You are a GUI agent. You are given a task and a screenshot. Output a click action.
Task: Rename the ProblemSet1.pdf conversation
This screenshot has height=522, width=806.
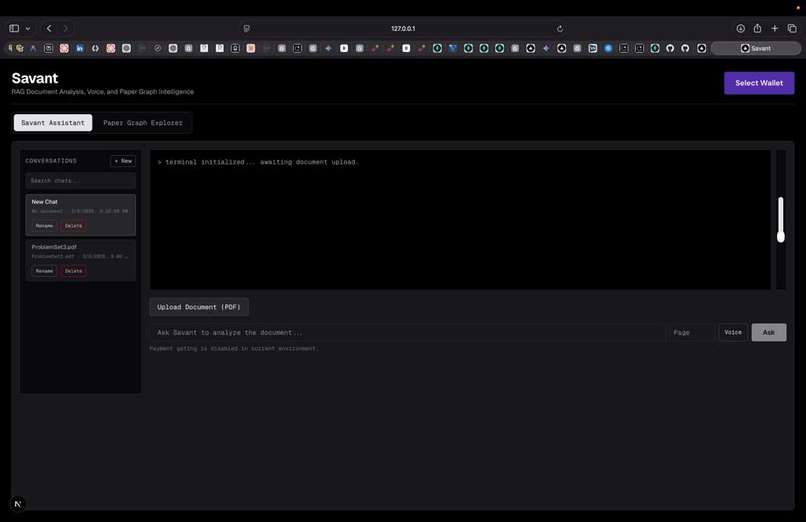pyautogui.click(x=44, y=271)
